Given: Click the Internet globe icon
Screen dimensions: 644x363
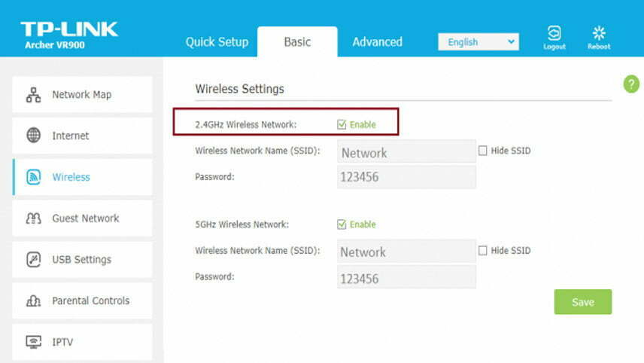Looking at the screenshot, I should (x=33, y=136).
